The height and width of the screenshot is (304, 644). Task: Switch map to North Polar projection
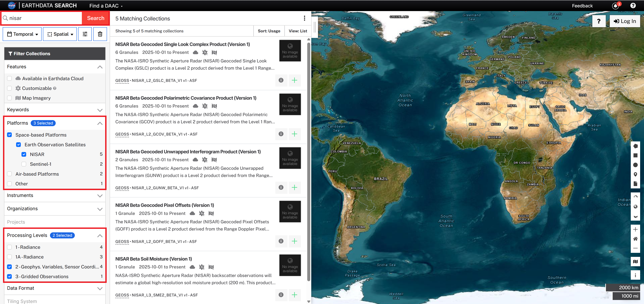(636, 197)
